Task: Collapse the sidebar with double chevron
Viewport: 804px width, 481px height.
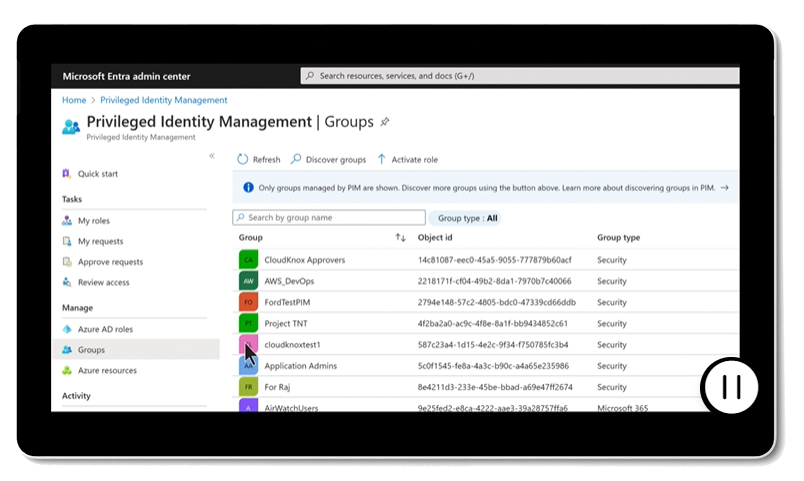Action: coord(212,156)
